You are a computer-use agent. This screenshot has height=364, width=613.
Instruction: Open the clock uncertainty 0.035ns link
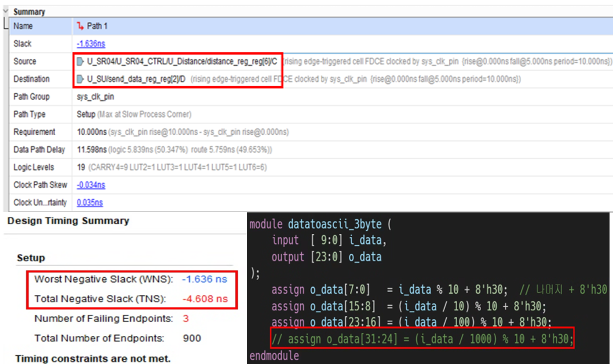90,202
